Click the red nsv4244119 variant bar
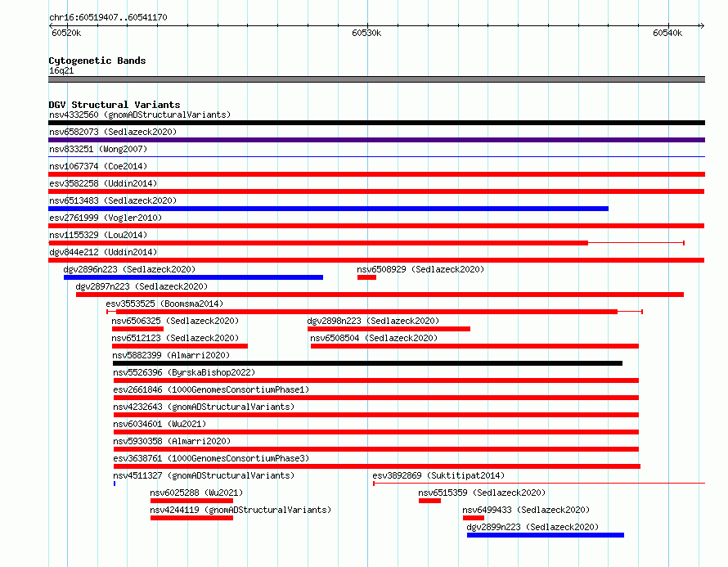The height and width of the screenshot is (567, 728). tap(191, 518)
